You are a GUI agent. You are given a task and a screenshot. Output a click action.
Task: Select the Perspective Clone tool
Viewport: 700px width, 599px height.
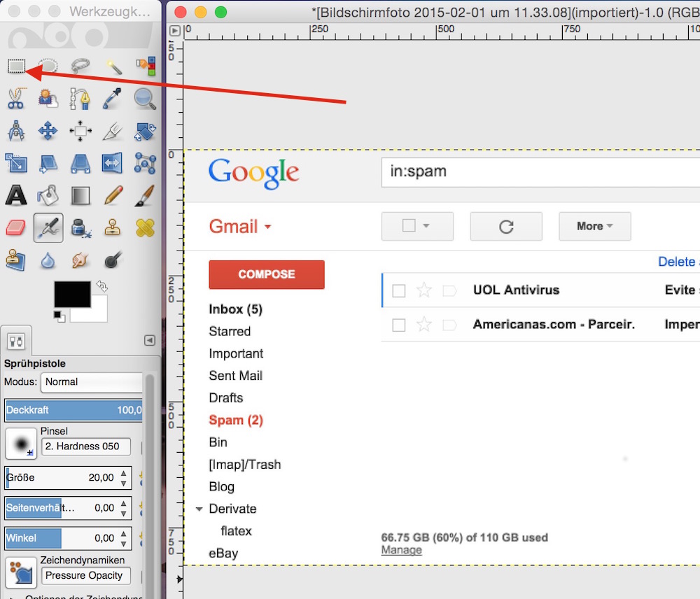tap(16, 260)
